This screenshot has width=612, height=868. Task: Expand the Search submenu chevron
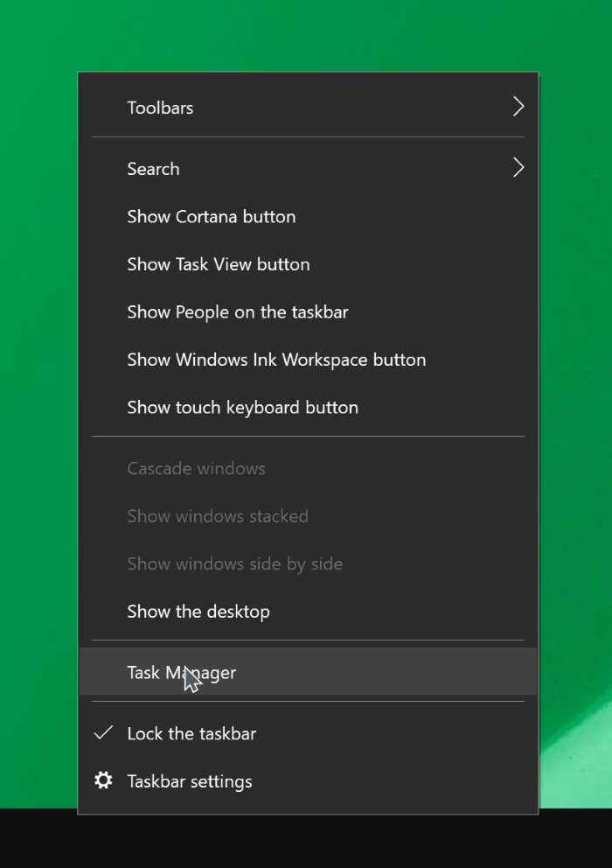point(518,168)
